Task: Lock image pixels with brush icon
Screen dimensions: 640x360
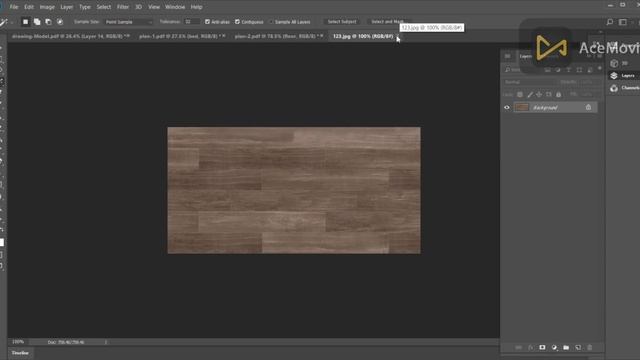Action: tap(530, 95)
